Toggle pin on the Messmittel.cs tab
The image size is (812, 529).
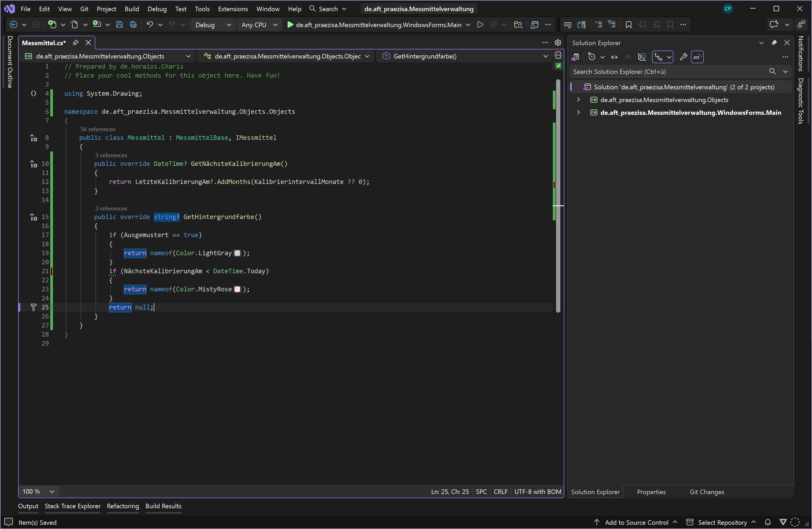(x=75, y=43)
